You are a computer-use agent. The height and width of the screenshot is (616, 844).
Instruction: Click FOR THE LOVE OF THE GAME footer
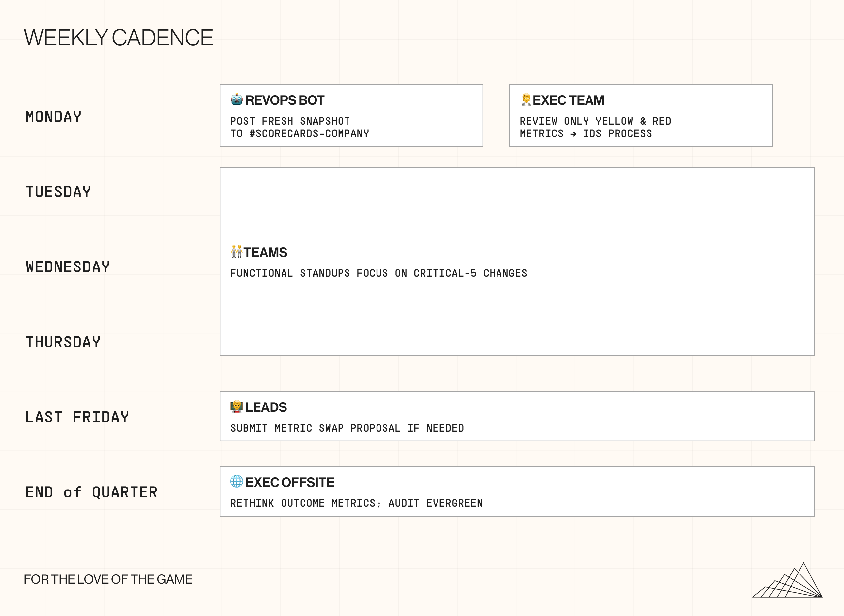click(x=108, y=579)
